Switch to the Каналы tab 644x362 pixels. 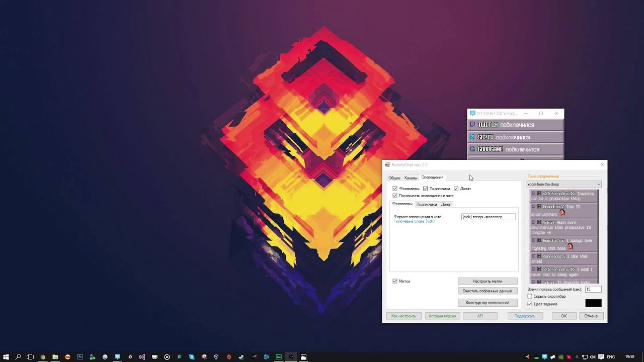point(411,178)
